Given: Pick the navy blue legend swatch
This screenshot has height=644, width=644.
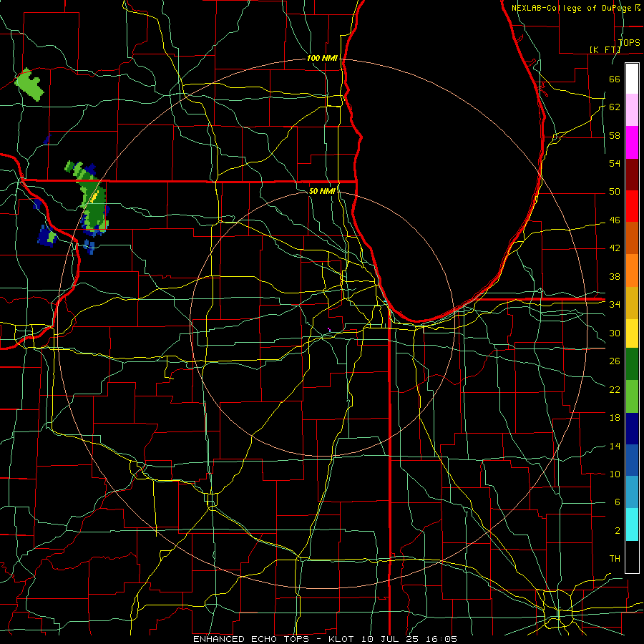Looking at the screenshot, I should coord(632,429).
